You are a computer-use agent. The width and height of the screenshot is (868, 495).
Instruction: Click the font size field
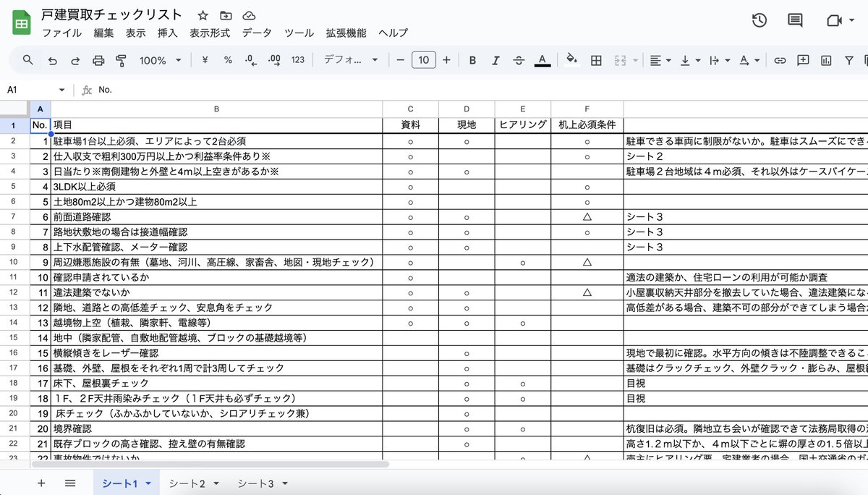424,60
